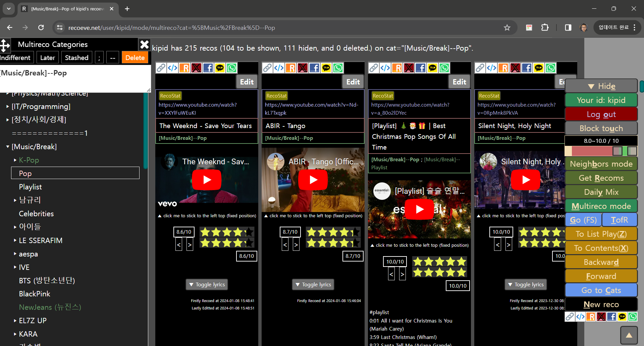This screenshot has width=644, height=346.
Task: Share Silent Night card to Facebook
Action: click(x=527, y=68)
